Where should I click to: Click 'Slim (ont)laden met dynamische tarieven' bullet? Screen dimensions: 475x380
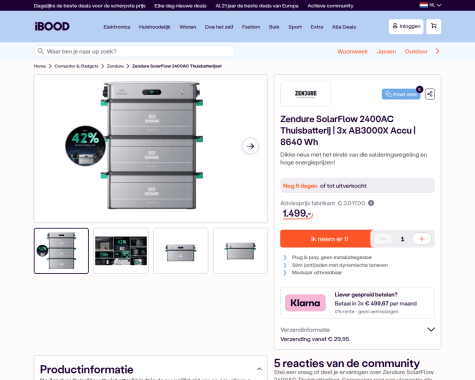pos(340,265)
